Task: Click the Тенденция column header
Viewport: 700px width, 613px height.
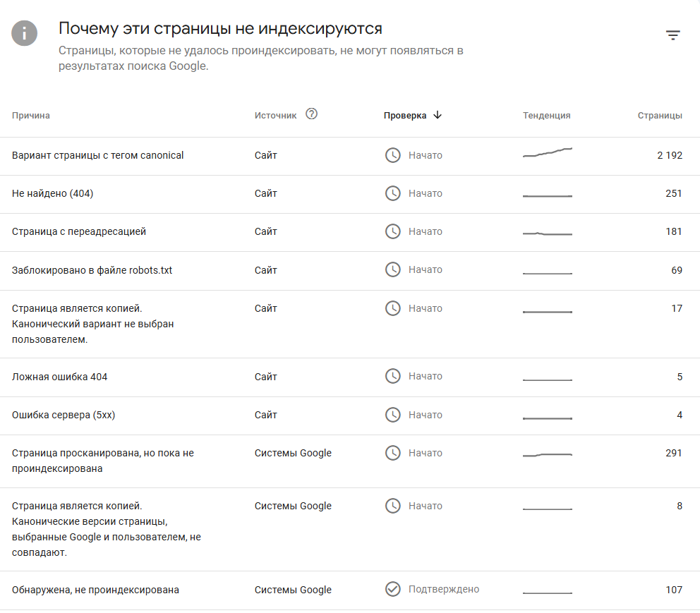Action: pos(547,116)
